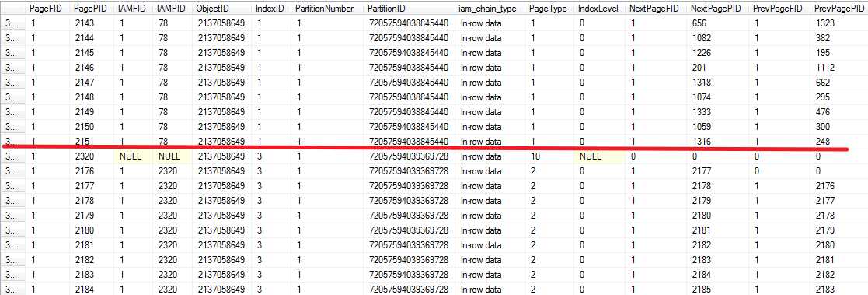
Task: Click the PagePID column value 2184
Action: point(92,289)
